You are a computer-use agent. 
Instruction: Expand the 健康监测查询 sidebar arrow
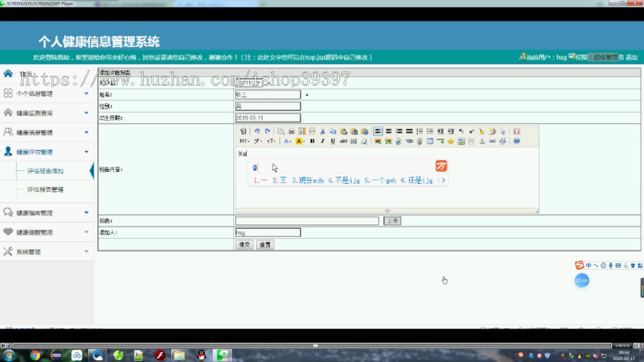point(87,113)
